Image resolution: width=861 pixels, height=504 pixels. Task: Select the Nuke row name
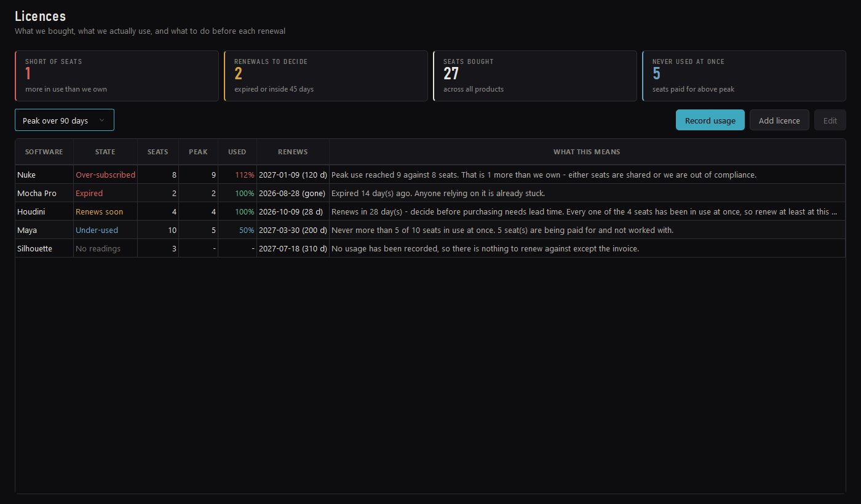pos(44,175)
